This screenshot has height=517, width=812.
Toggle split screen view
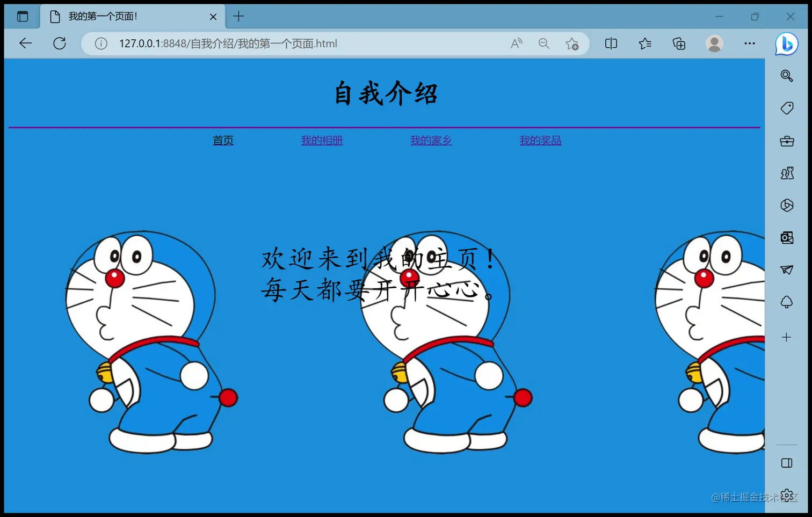[611, 43]
